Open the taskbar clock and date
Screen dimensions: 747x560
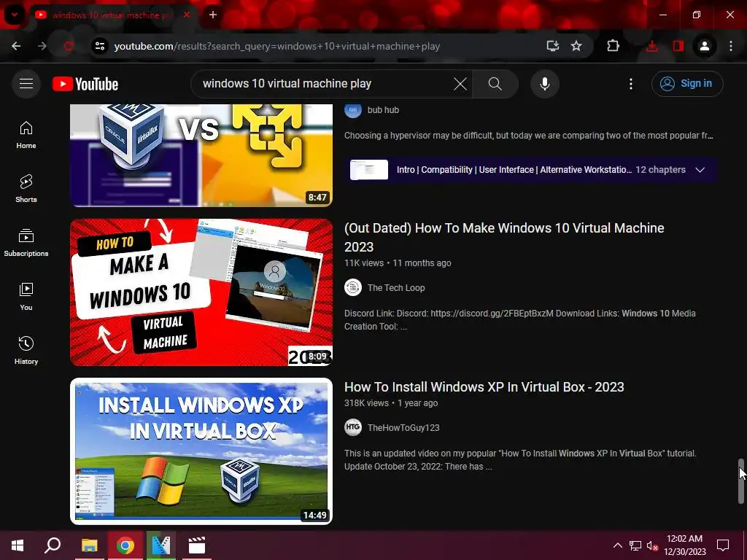684,545
